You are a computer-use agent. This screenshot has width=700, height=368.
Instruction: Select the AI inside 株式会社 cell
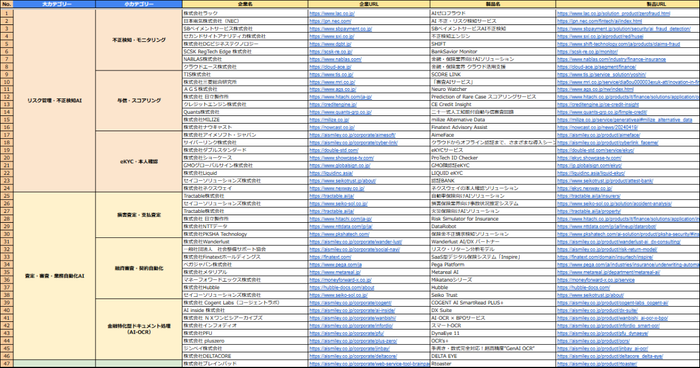(245, 310)
